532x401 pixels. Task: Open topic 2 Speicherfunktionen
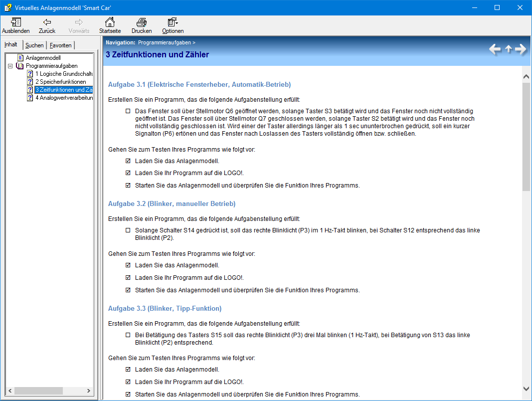tap(61, 82)
